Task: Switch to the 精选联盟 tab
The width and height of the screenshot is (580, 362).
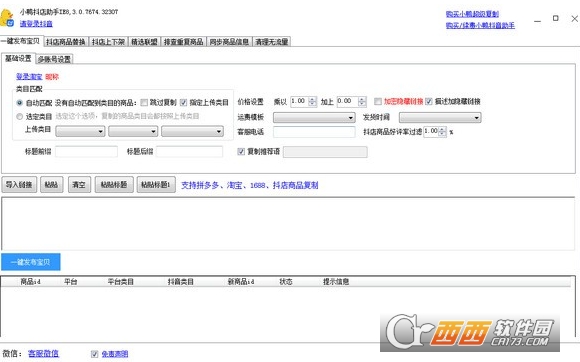Action: click(x=144, y=42)
